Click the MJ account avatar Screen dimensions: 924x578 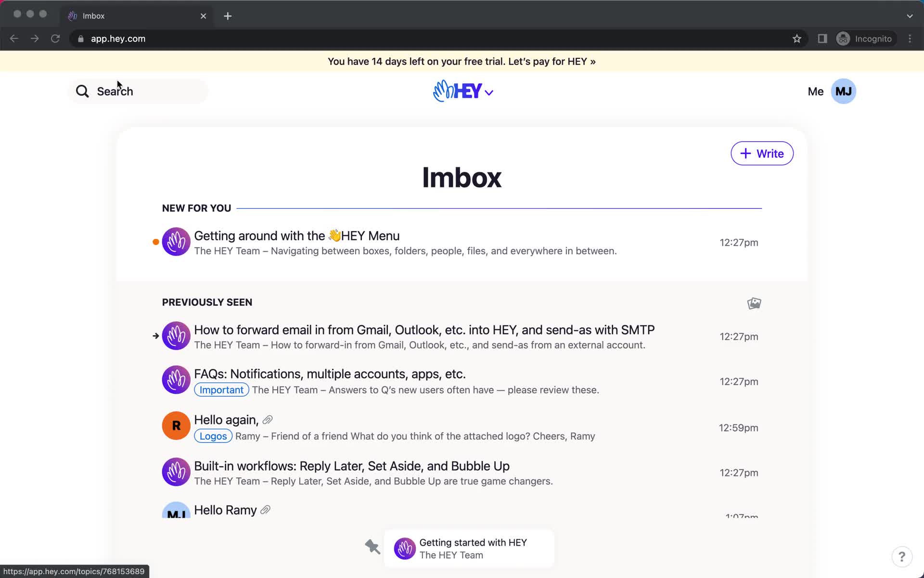(x=843, y=92)
